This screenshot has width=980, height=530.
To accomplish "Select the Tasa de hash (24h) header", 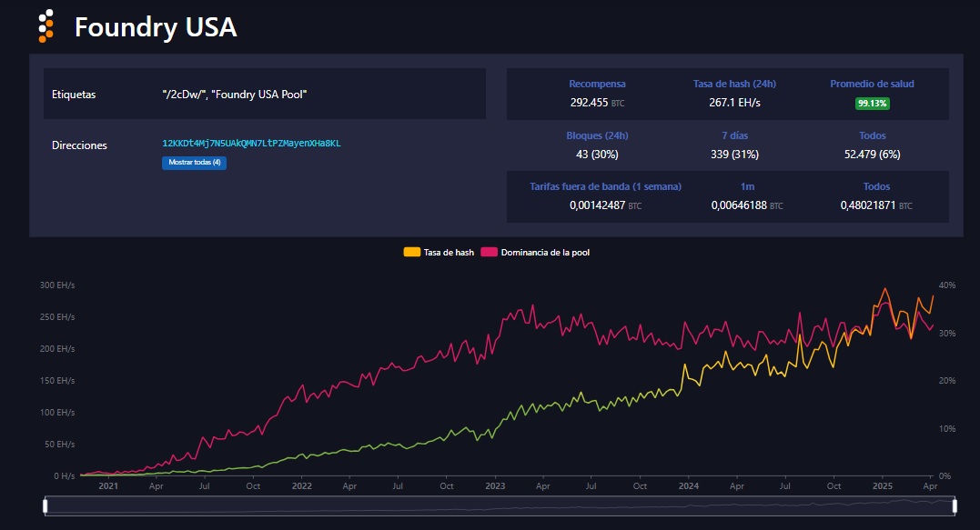I will pos(734,84).
